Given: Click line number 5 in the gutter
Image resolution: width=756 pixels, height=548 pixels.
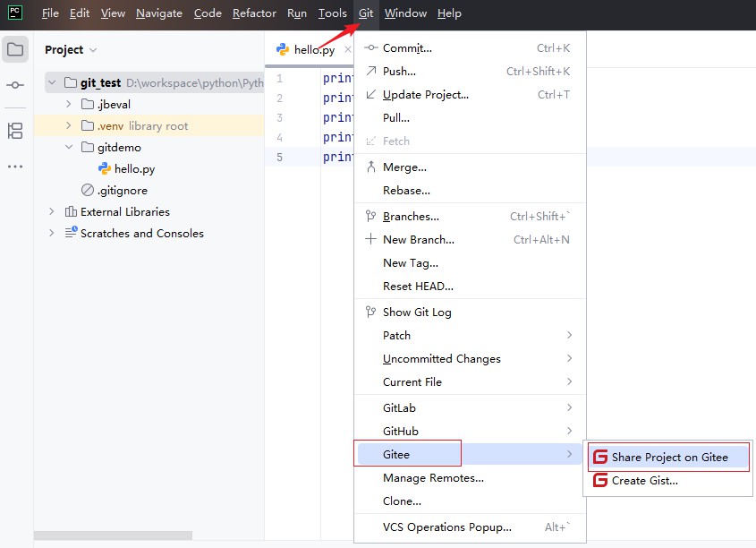Looking at the screenshot, I should coord(280,158).
